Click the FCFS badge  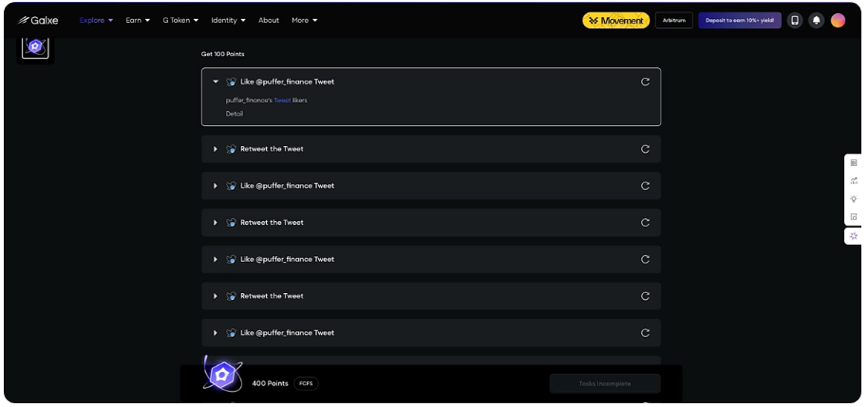306,383
